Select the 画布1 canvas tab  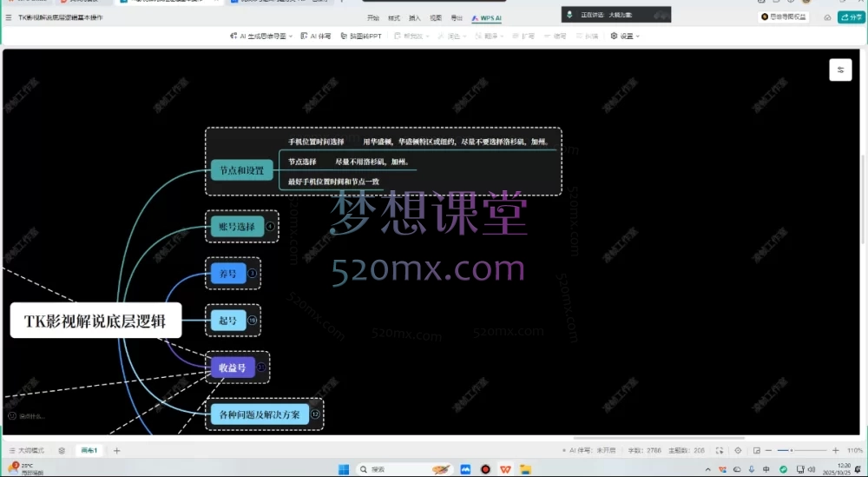tap(89, 450)
